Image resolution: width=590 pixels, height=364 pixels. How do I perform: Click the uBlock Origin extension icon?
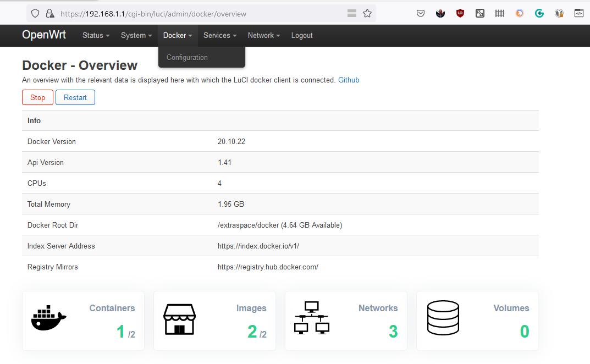(460, 14)
